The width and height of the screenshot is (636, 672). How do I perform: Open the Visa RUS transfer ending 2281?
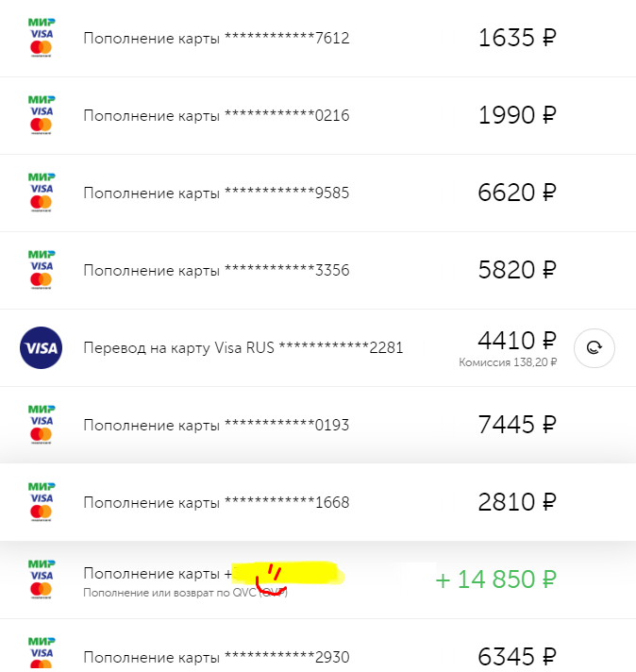tap(243, 347)
